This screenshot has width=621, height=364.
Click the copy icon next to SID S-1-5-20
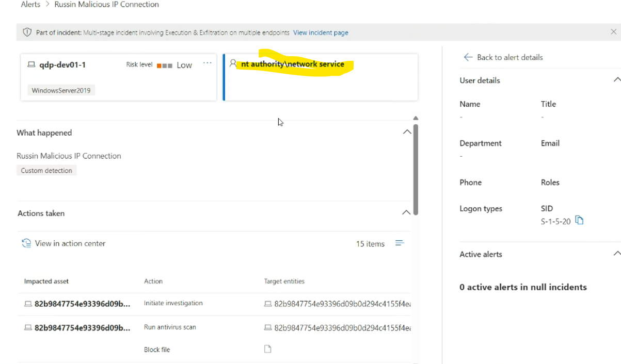(579, 220)
